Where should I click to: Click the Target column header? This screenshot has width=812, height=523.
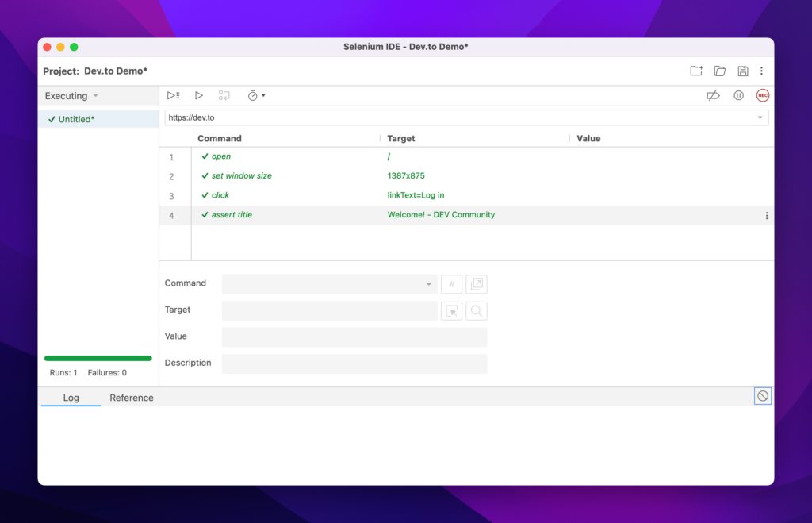pos(400,138)
